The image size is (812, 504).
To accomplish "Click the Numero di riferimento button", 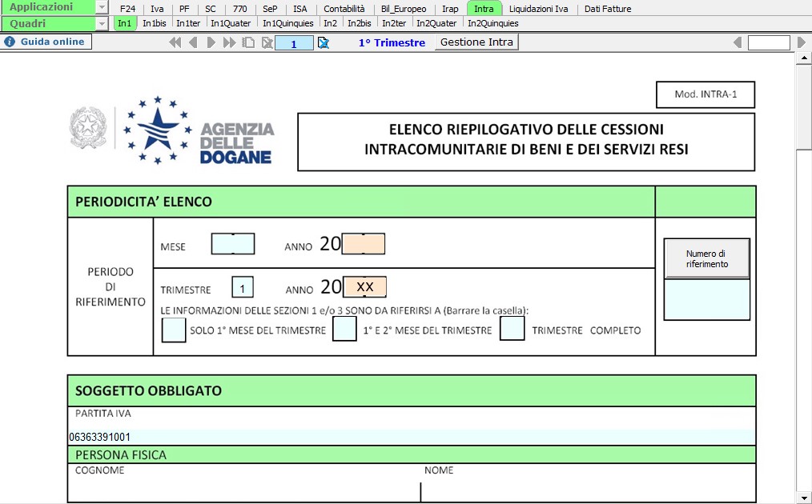I will pyautogui.click(x=707, y=258).
